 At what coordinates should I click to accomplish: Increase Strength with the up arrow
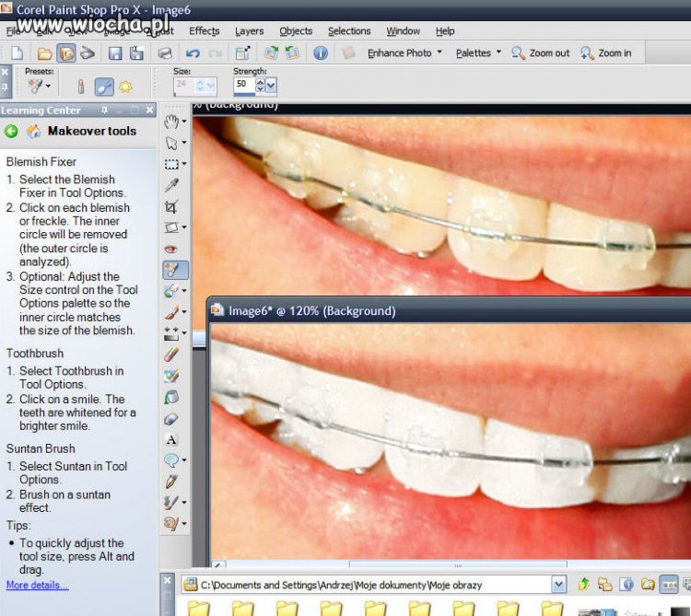point(260,82)
